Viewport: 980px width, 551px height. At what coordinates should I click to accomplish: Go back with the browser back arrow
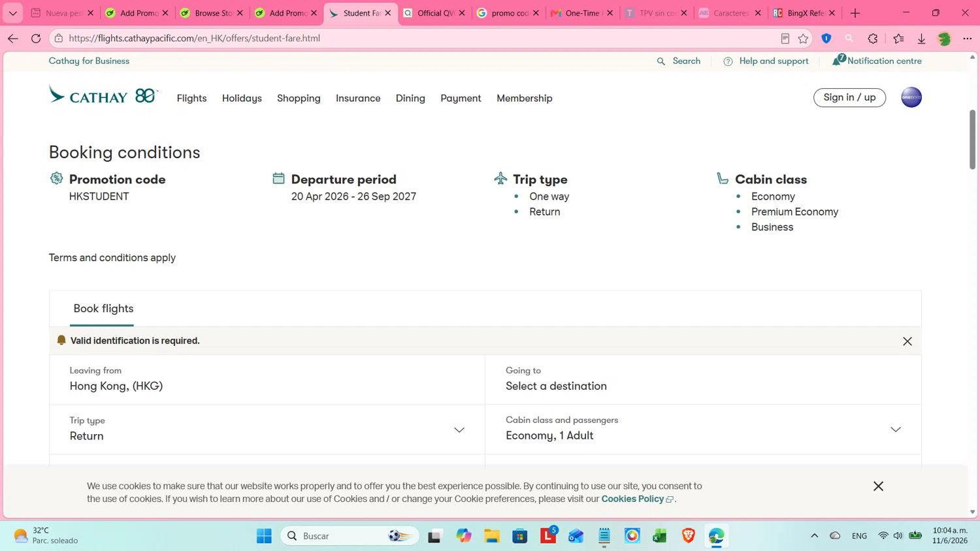(12, 39)
